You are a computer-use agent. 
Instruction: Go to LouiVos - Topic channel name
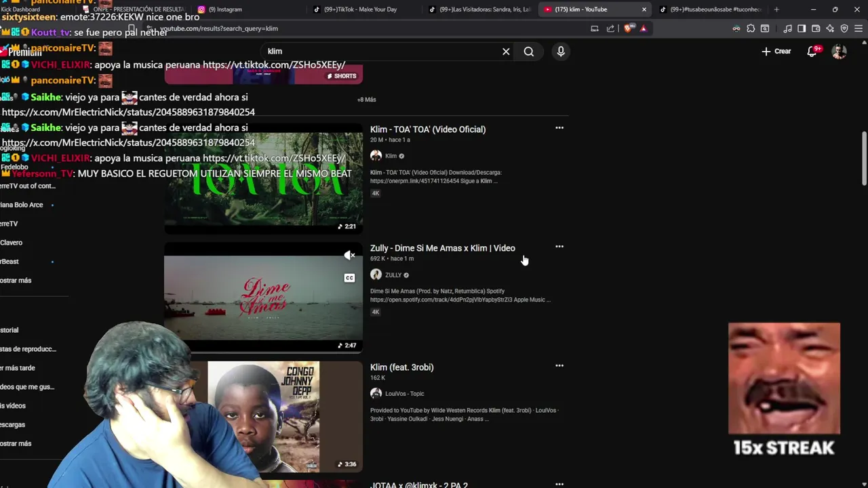pos(404,394)
